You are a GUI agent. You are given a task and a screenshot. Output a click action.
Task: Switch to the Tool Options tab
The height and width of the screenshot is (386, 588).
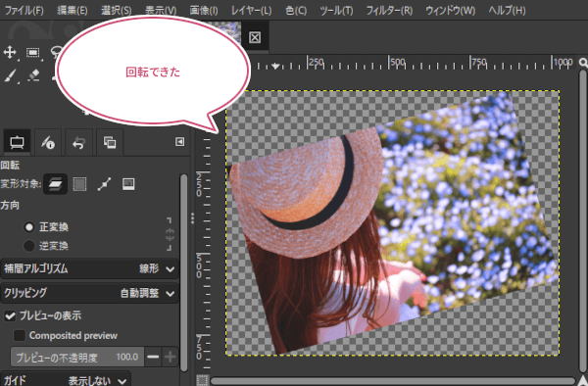tap(17, 142)
